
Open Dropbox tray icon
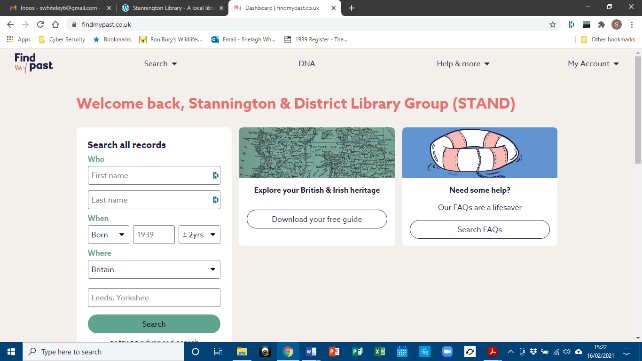pos(533,352)
